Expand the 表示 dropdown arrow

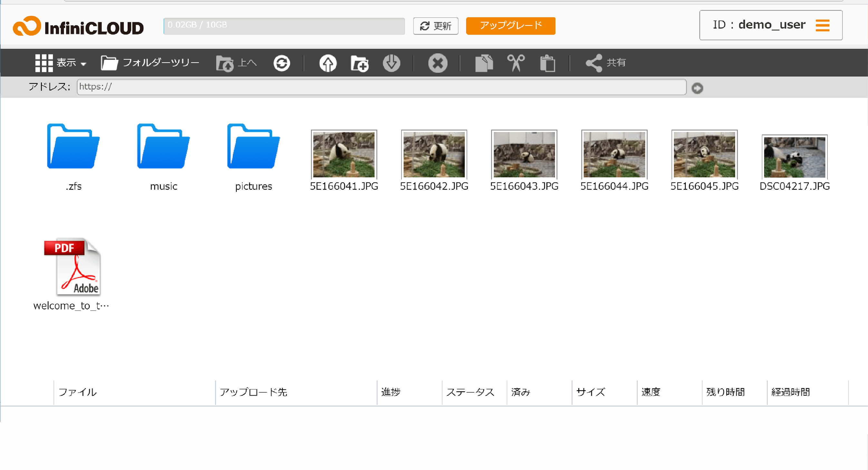tap(83, 64)
